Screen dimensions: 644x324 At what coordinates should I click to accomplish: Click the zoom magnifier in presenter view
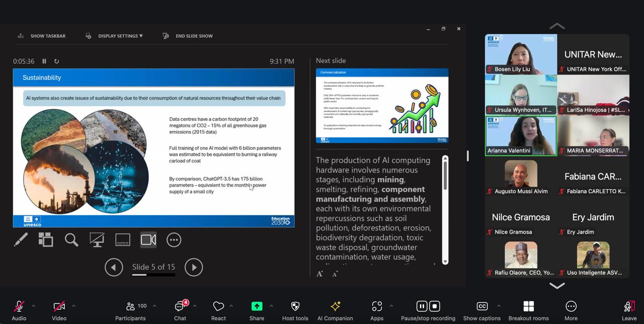click(x=71, y=240)
